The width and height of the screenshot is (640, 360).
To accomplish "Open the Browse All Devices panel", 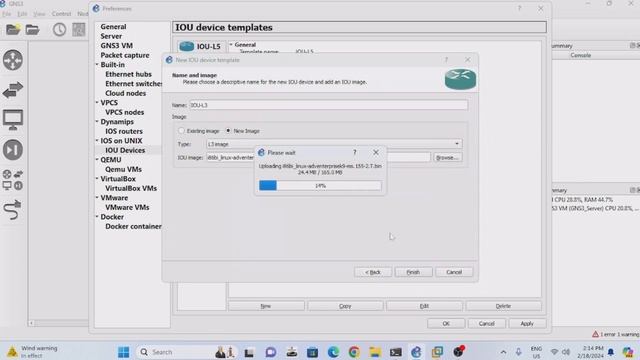I will (x=13, y=180).
